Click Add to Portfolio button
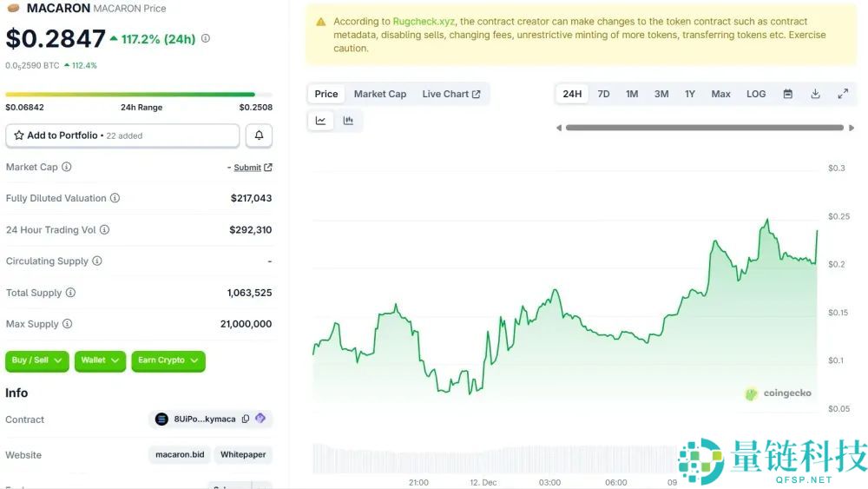This screenshot has width=868, height=489. click(122, 135)
